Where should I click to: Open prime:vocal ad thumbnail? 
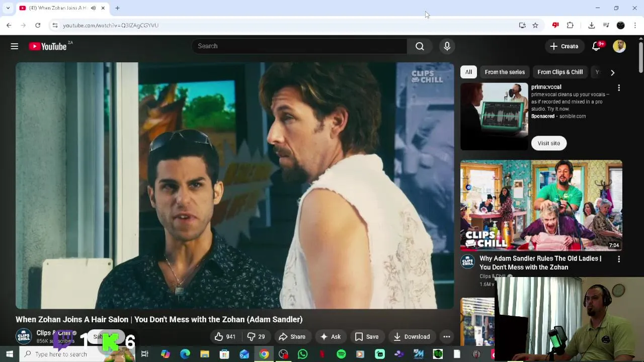point(494,117)
